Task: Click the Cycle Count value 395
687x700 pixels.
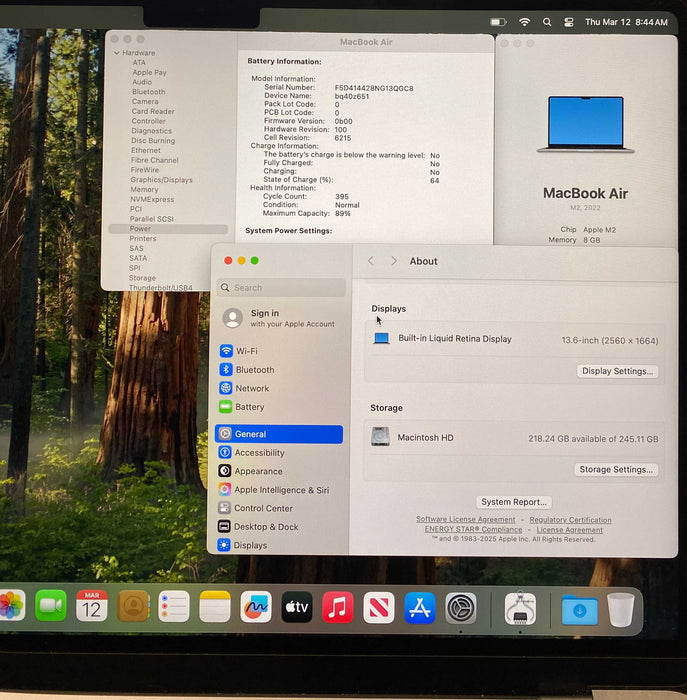Action: coord(342,196)
